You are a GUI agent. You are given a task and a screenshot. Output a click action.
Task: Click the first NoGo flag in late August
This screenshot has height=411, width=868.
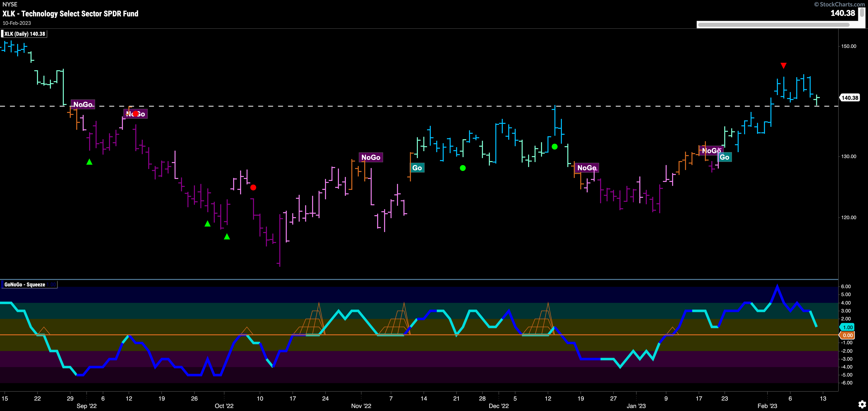83,104
